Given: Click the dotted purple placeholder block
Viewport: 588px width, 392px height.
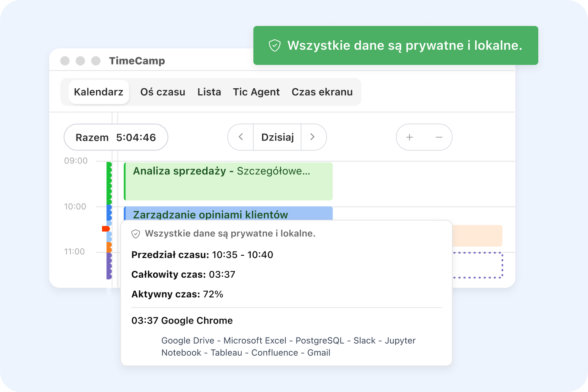Looking at the screenshot, I should point(478,265).
